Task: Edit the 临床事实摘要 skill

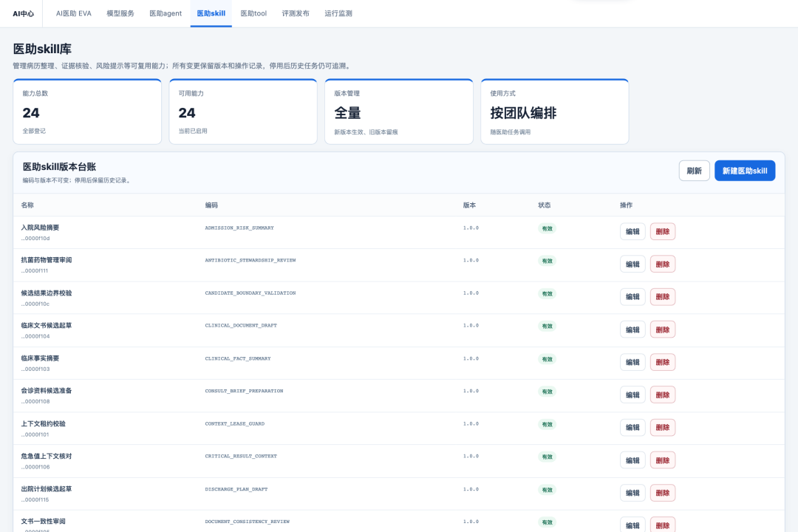Action: pyautogui.click(x=632, y=363)
